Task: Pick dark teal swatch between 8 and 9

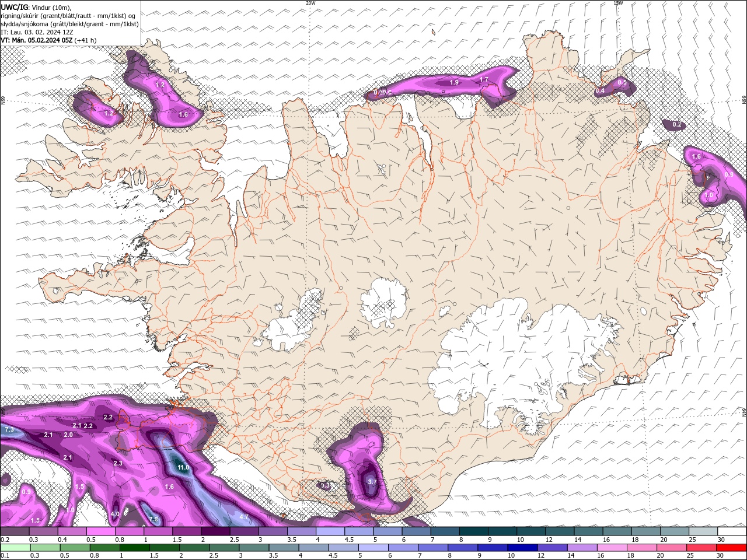Action: tap(474, 531)
